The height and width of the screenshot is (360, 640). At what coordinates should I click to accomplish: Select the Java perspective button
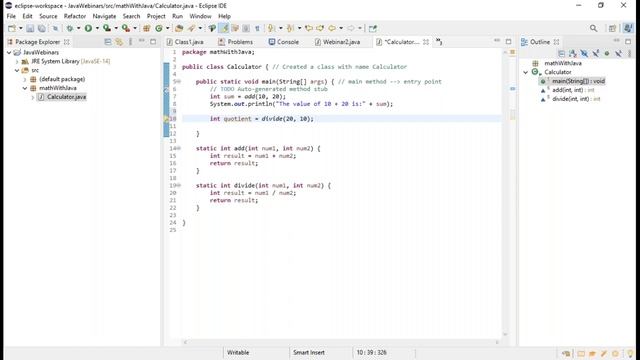(628, 28)
